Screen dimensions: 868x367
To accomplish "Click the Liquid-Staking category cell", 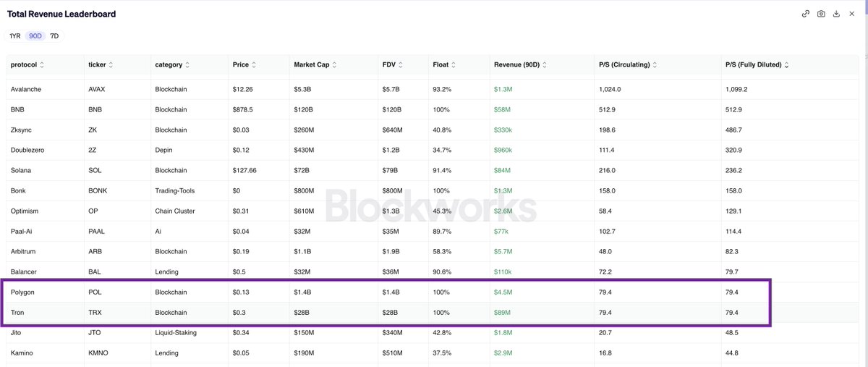I will [176, 332].
